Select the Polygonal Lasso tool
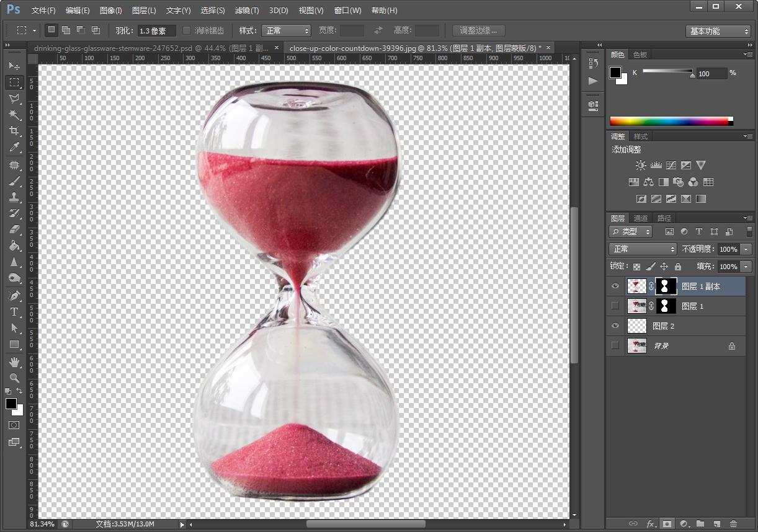This screenshot has height=532, width=758. [x=14, y=99]
